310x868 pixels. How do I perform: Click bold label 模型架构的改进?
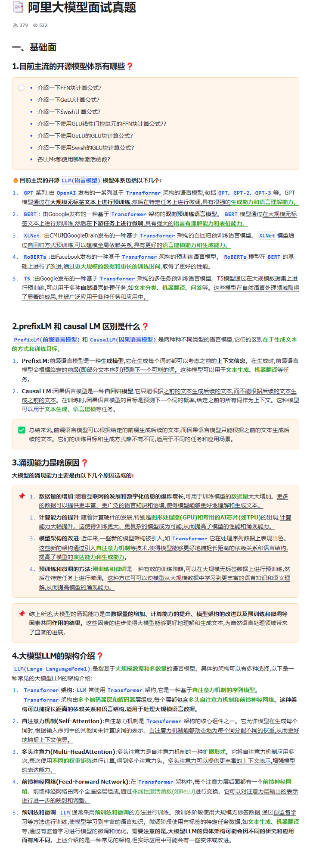59,539
